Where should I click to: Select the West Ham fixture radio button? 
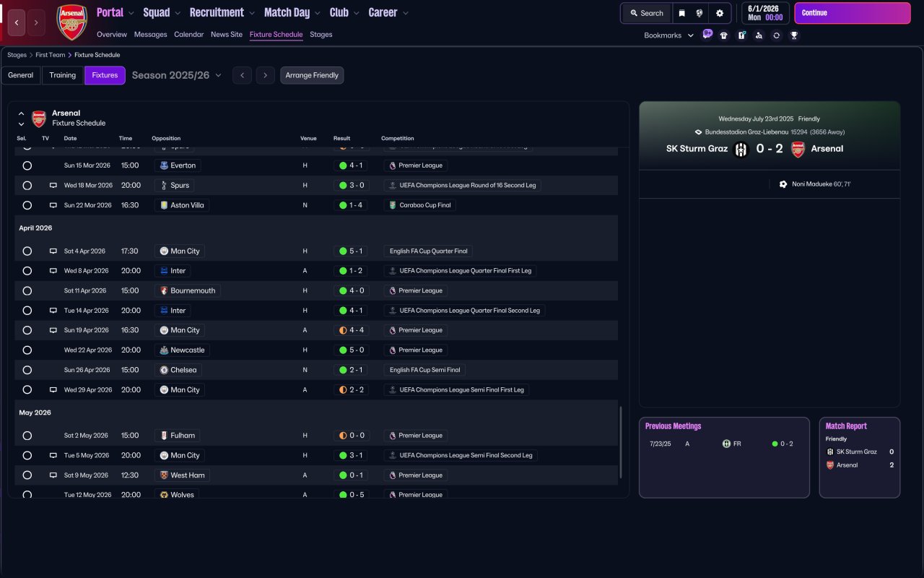click(x=27, y=475)
